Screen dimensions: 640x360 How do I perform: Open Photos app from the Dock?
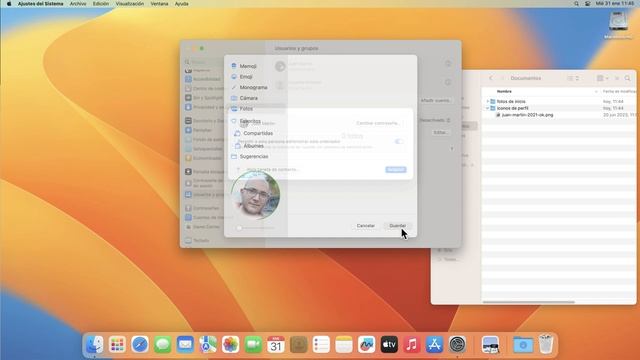point(231,345)
